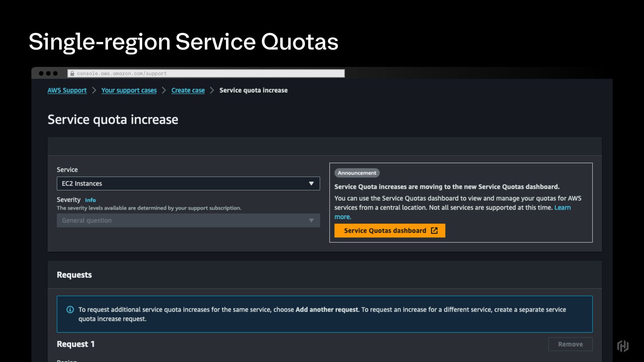
Task: Click the Request 1 heading
Action: tap(76, 344)
